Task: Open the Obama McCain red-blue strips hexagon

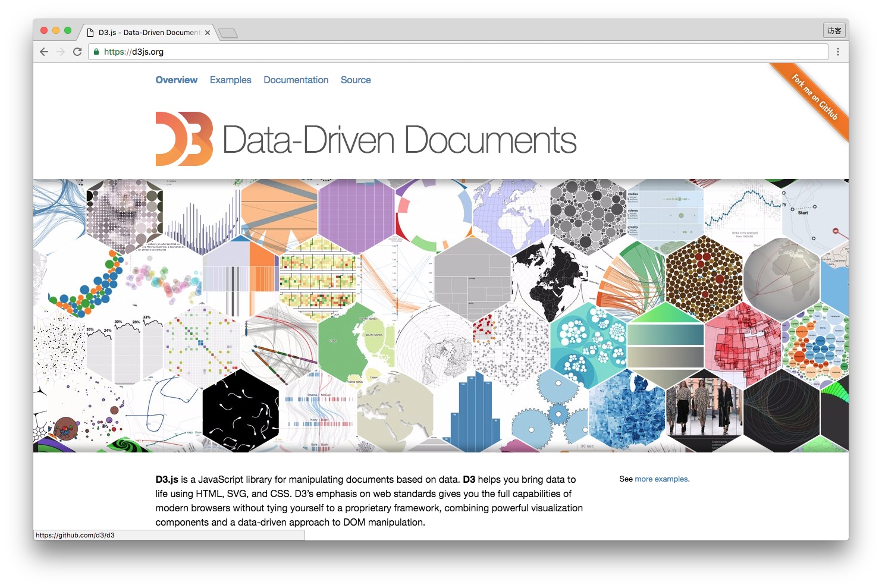Action: coord(318,411)
